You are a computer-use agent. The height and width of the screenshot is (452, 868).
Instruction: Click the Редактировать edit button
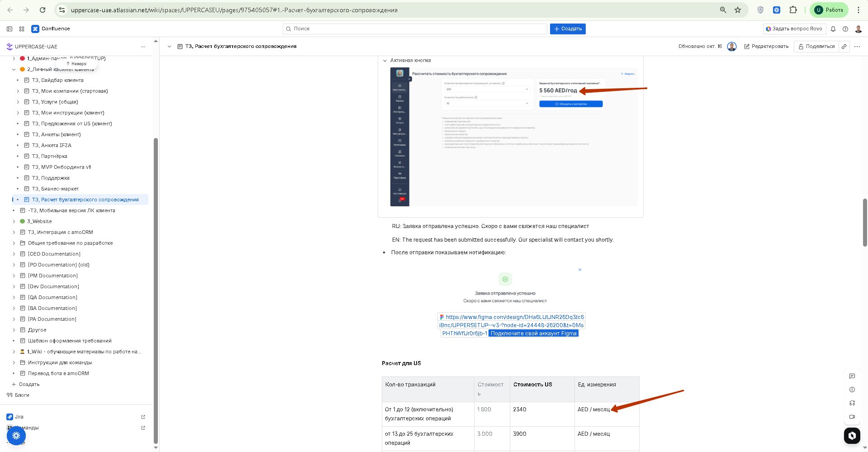pos(766,47)
